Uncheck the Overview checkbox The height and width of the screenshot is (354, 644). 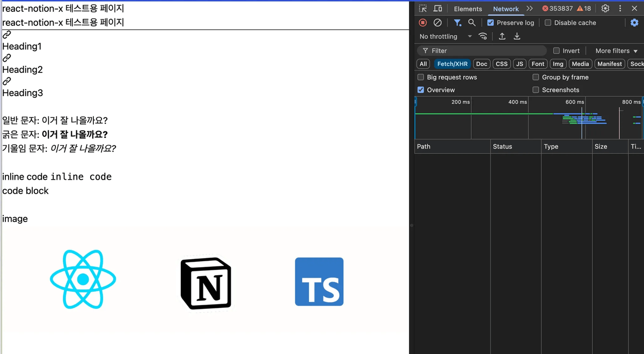(421, 90)
